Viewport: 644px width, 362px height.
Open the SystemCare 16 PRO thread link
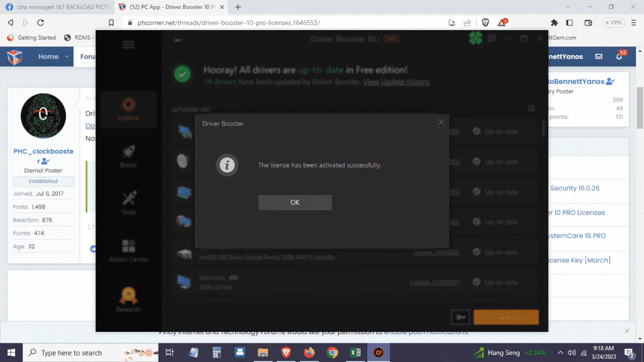577,236
